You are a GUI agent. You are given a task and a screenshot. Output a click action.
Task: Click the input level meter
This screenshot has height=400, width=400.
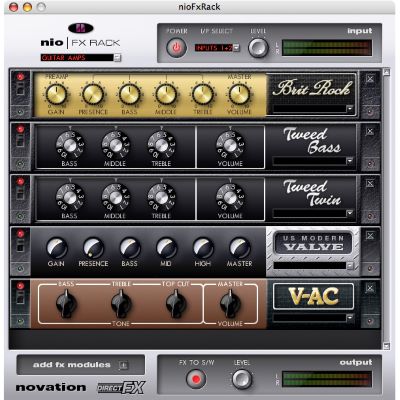point(327,48)
